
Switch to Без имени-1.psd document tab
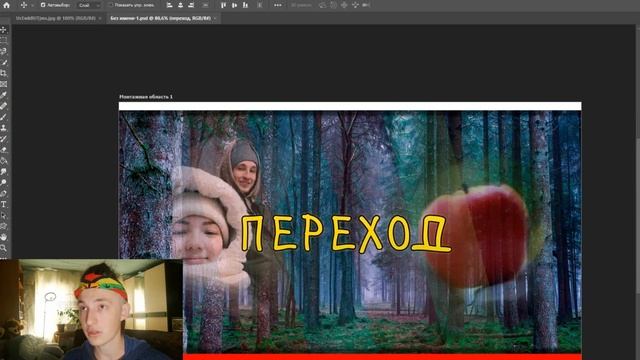tap(161, 18)
